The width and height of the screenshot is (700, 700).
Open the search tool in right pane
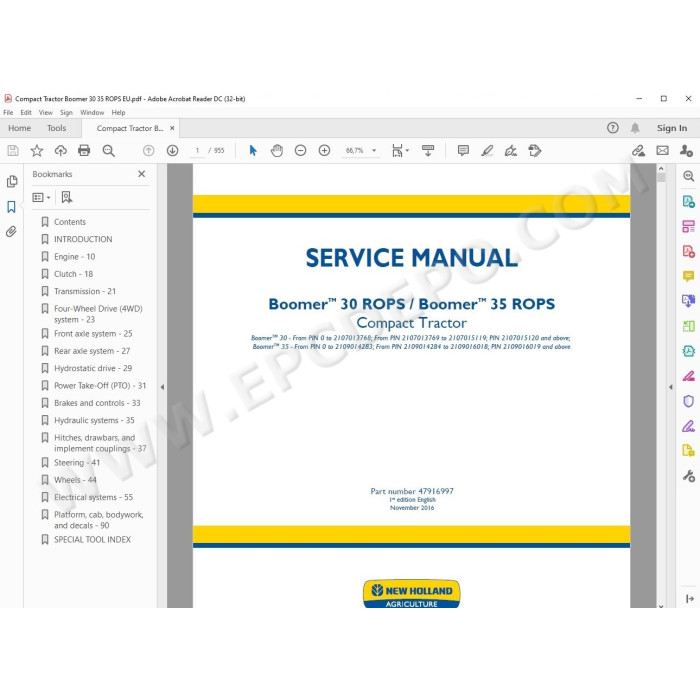(x=688, y=176)
